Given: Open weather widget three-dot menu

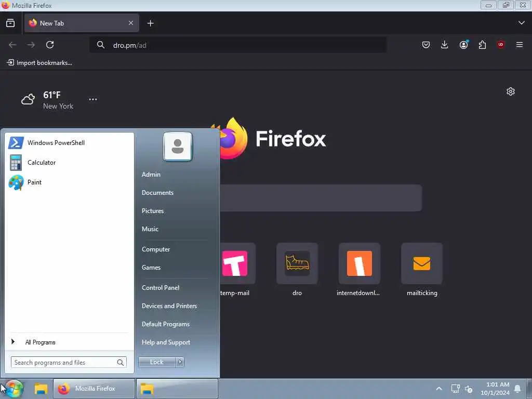Looking at the screenshot, I should [93, 99].
